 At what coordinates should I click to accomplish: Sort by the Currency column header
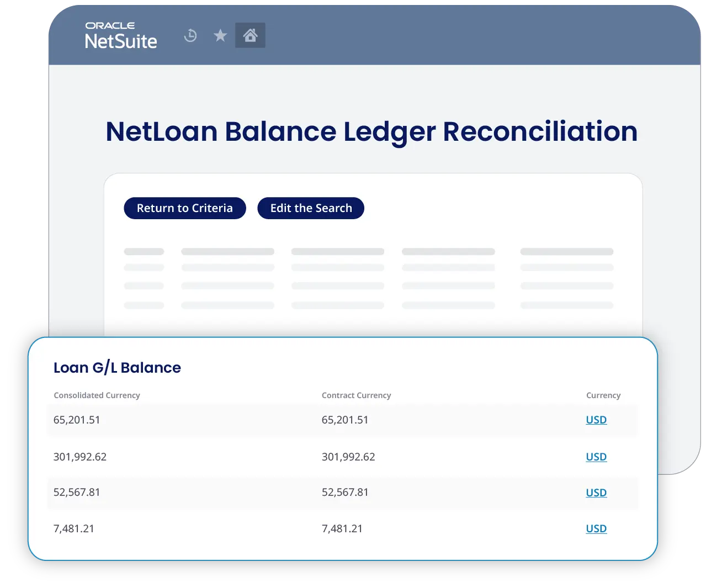pyautogui.click(x=603, y=395)
